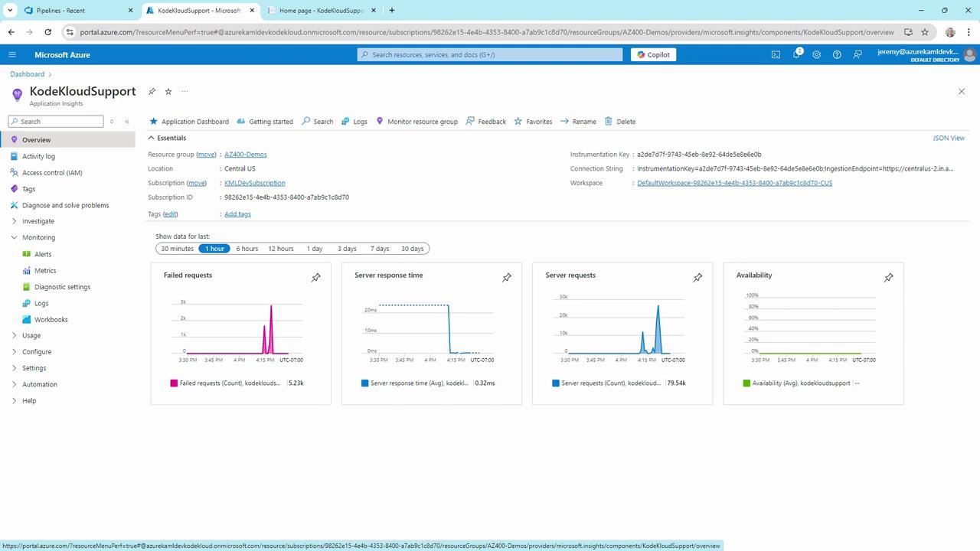This screenshot has width=980, height=551.
Task: Click the Copilot button
Action: pos(653,54)
